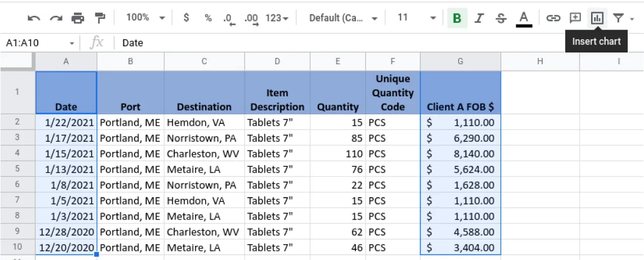This screenshot has width=644, height=260.
Task: Click the Insert link icon
Action: click(553, 18)
